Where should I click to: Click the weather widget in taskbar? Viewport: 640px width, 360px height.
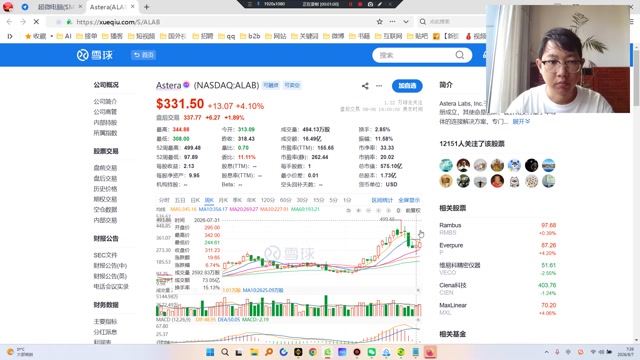[x=20, y=352]
